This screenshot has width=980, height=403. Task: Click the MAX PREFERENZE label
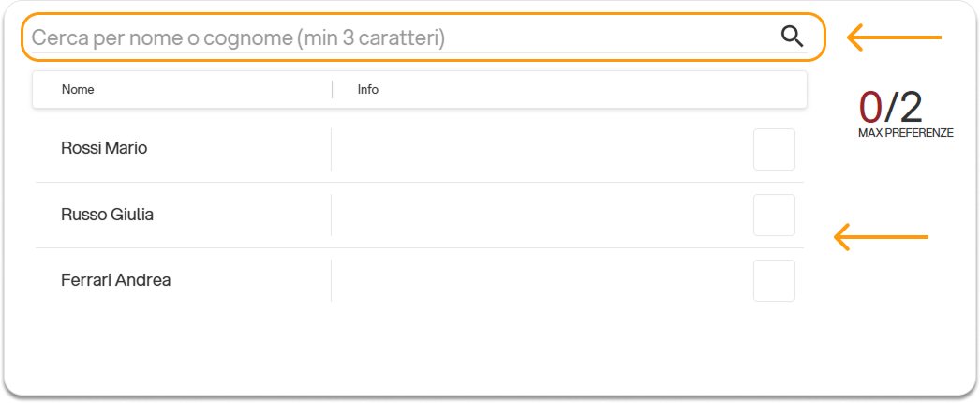click(905, 134)
